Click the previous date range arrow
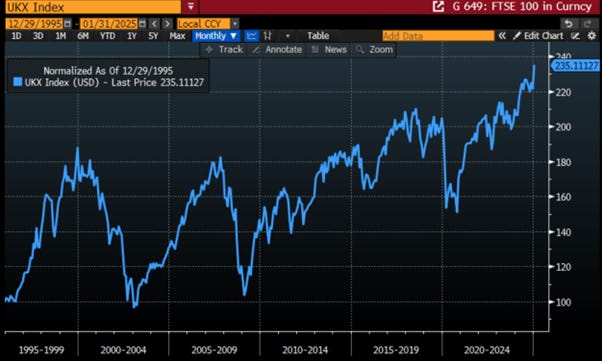Screen dimensions: 602x361 pyautogui.click(x=154, y=24)
